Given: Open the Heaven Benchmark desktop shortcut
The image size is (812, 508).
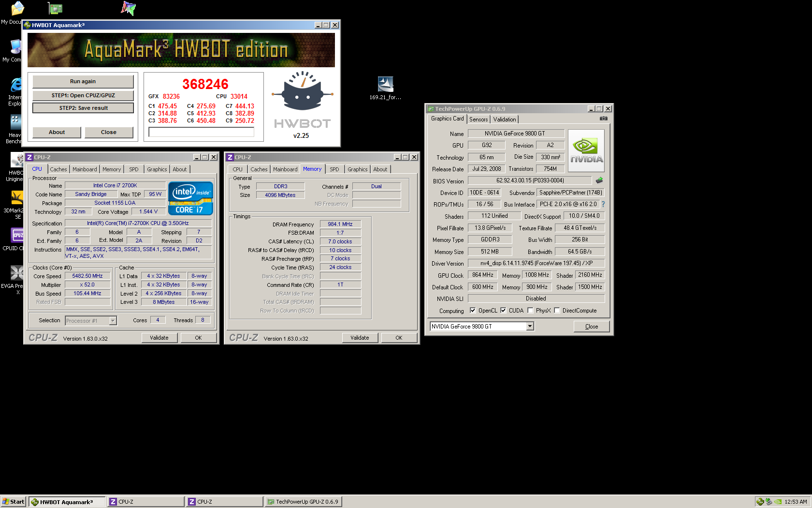Looking at the screenshot, I should [x=16, y=121].
